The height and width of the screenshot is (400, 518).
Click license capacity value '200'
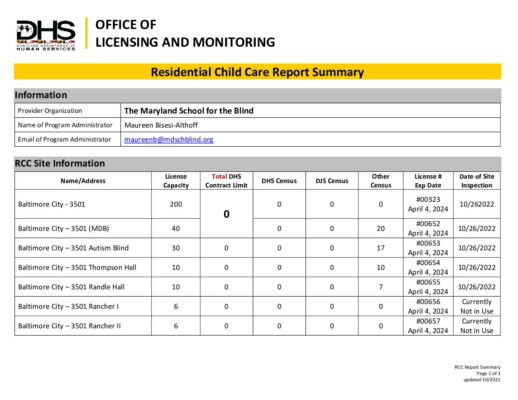pyautogui.click(x=176, y=204)
